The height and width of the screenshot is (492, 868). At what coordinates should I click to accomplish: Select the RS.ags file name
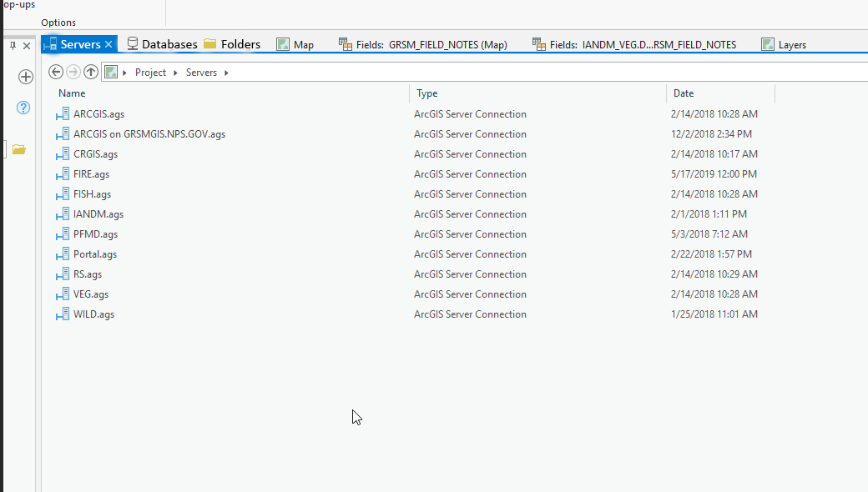(x=88, y=274)
